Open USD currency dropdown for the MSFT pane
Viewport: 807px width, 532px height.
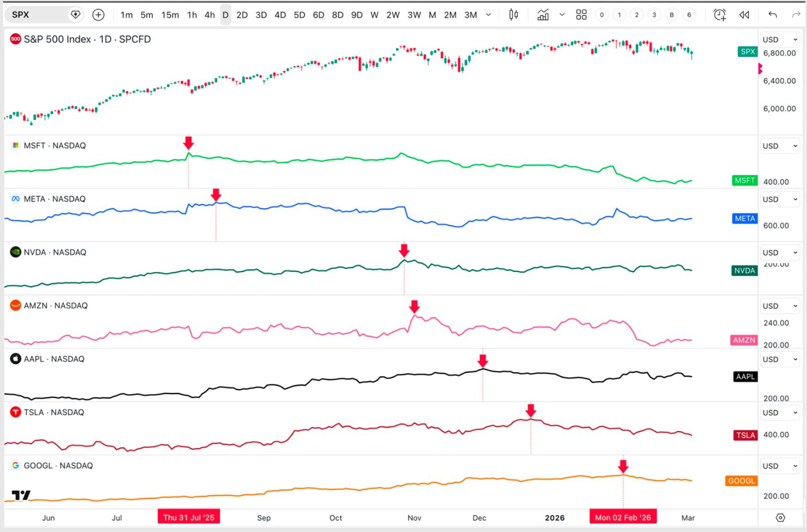pos(780,146)
